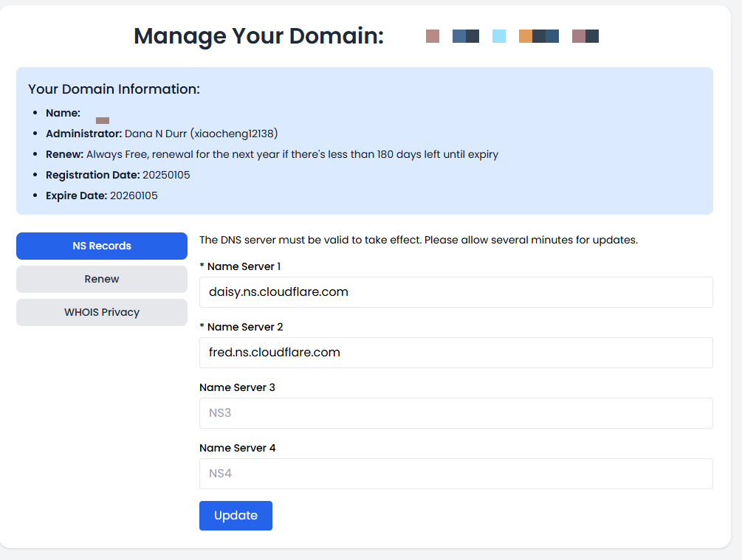Screen dimensions: 742x560
Task: Click the fred.ns.cloudflare.com input box
Action: (456, 353)
